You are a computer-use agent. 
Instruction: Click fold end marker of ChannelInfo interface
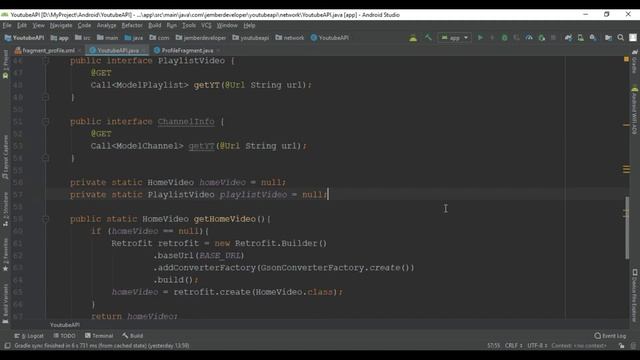(46, 158)
